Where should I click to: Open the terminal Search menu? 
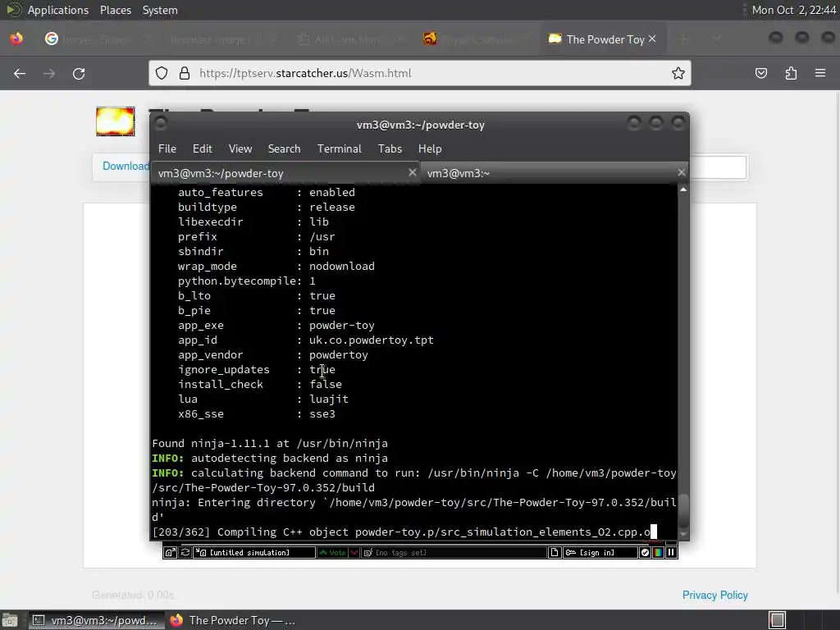coord(284,148)
